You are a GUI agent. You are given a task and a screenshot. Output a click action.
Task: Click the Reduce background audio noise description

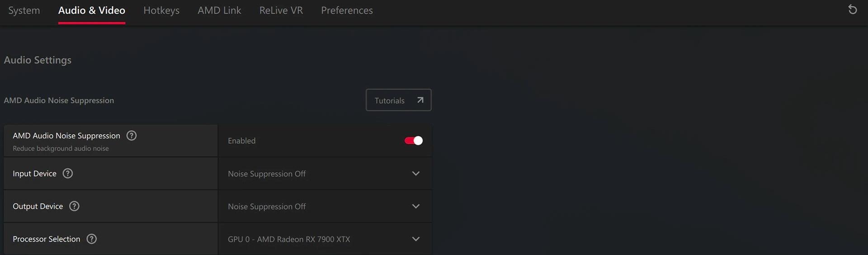pyautogui.click(x=61, y=148)
